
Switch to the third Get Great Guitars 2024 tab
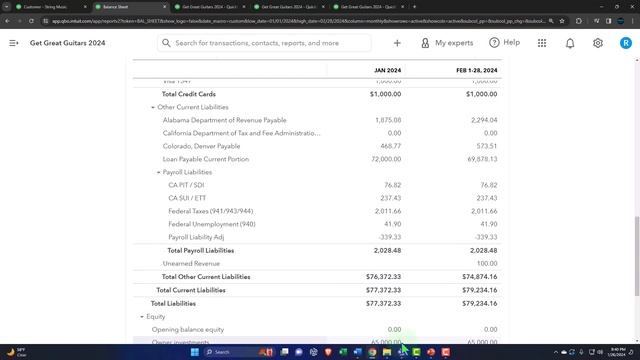point(209,7)
